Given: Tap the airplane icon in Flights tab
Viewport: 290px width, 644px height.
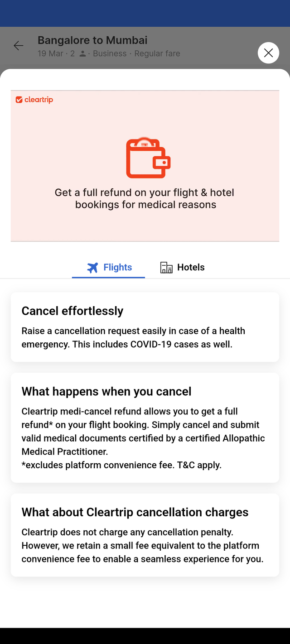Looking at the screenshot, I should (x=92, y=268).
